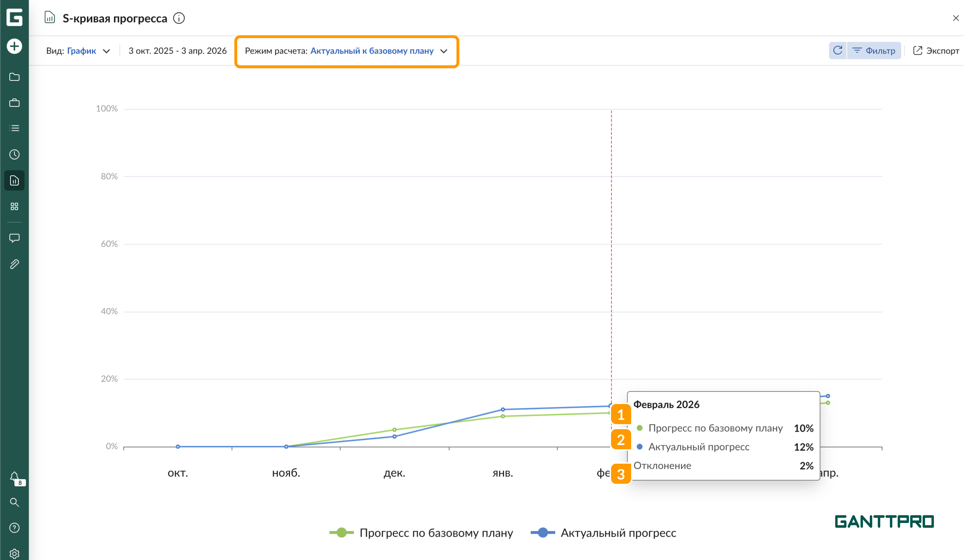Click the Фильтр button

(874, 50)
